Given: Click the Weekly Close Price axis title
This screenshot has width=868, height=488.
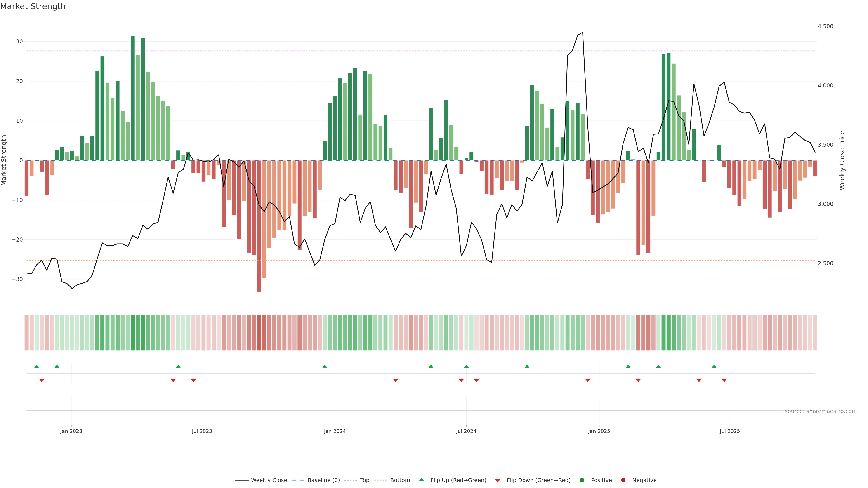Looking at the screenshot, I should (x=842, y=160).
